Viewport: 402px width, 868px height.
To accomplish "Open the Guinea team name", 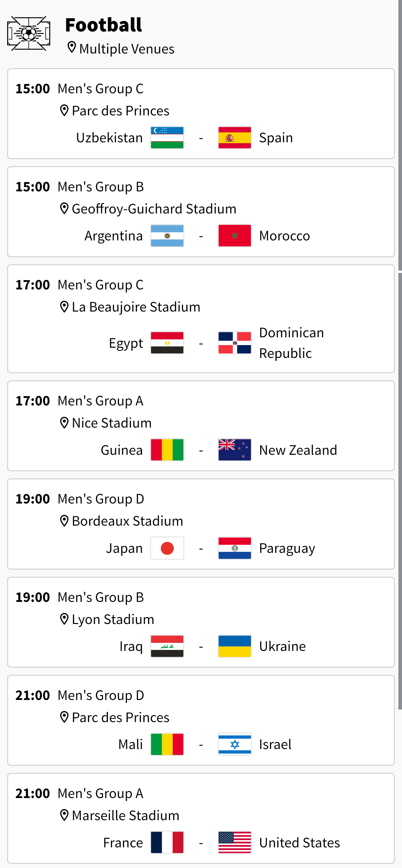I will click(122, 450).
